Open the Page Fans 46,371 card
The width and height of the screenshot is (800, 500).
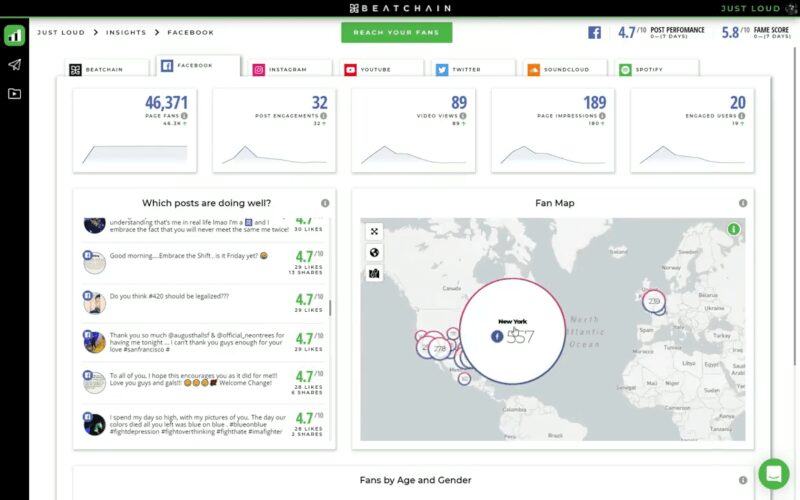pos(135,130)
